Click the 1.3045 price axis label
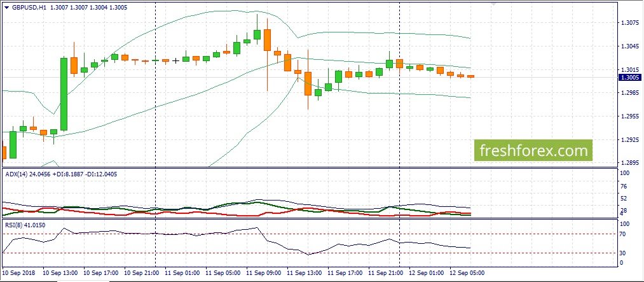This screenshot has width=644, height=282. pos(629,46)
